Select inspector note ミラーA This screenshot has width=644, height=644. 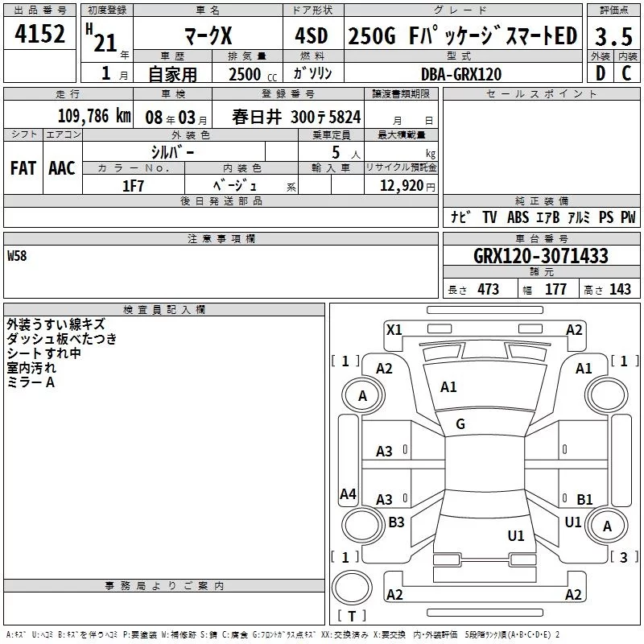[x=31, y=382]
